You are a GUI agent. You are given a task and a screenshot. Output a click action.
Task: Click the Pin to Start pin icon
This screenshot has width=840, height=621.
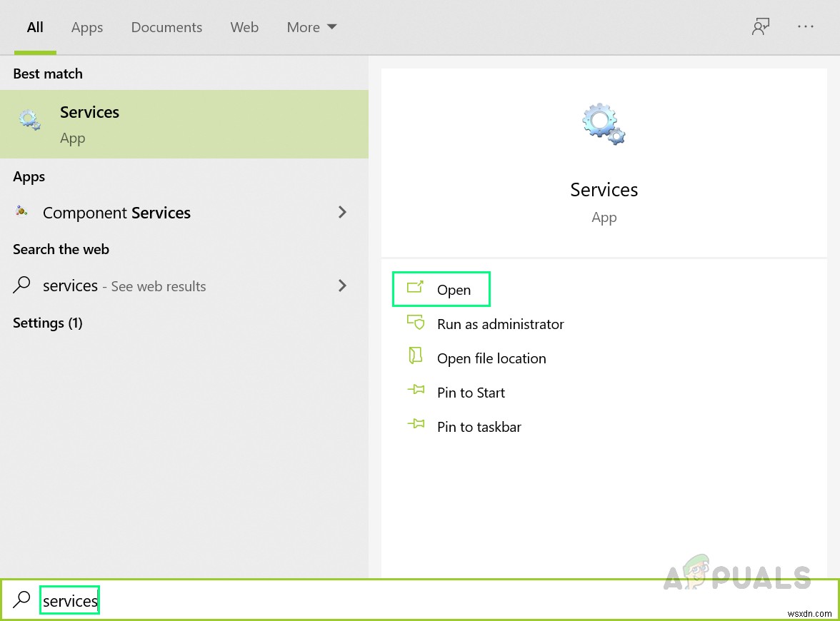(416, 390)
